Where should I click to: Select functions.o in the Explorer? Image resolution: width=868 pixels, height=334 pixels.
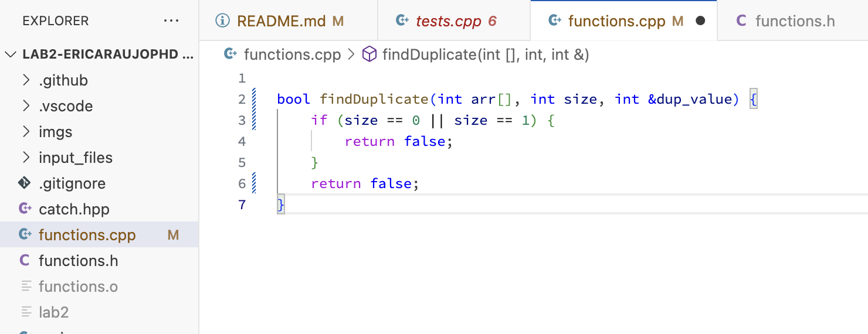click(x=78, y=287)
